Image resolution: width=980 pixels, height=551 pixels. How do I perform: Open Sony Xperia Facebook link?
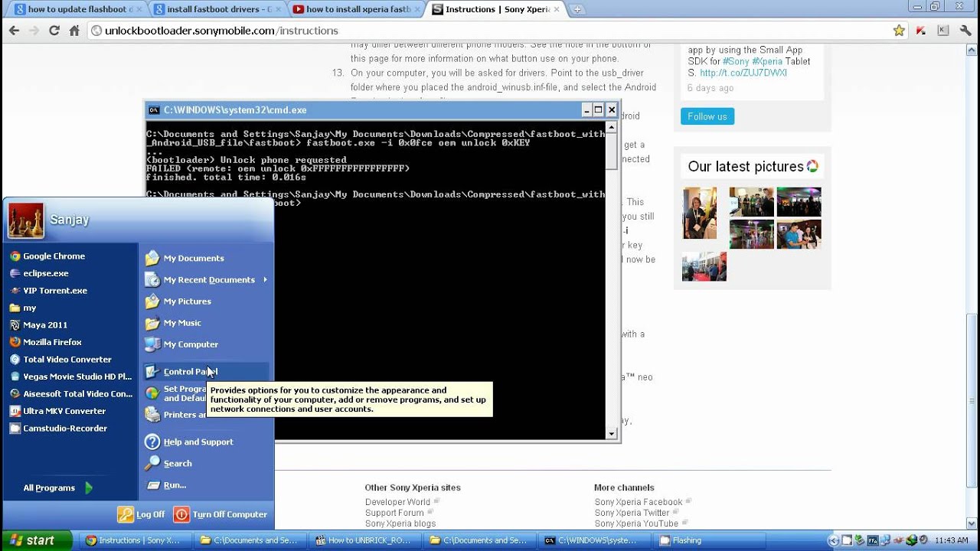click(639, 502)
